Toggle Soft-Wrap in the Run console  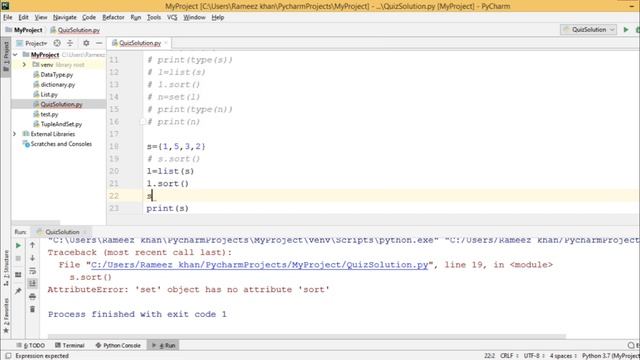[33, 271]
